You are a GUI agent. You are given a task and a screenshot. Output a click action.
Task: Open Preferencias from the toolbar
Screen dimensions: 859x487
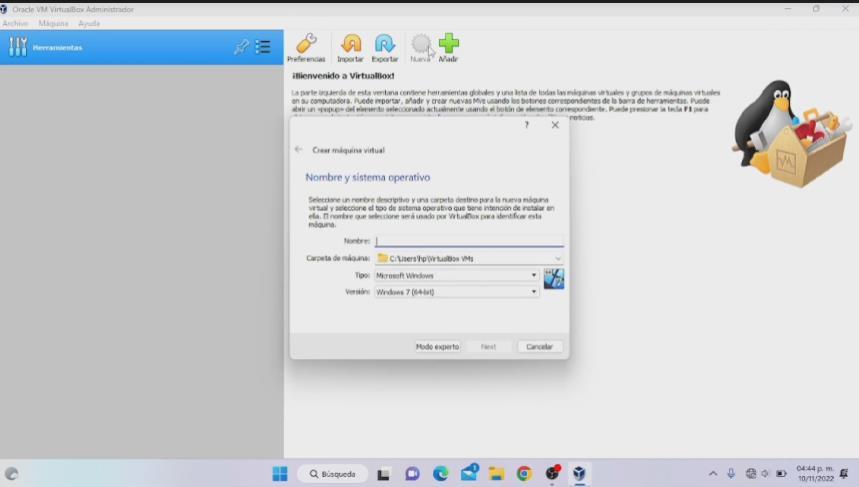coord(306,48)
